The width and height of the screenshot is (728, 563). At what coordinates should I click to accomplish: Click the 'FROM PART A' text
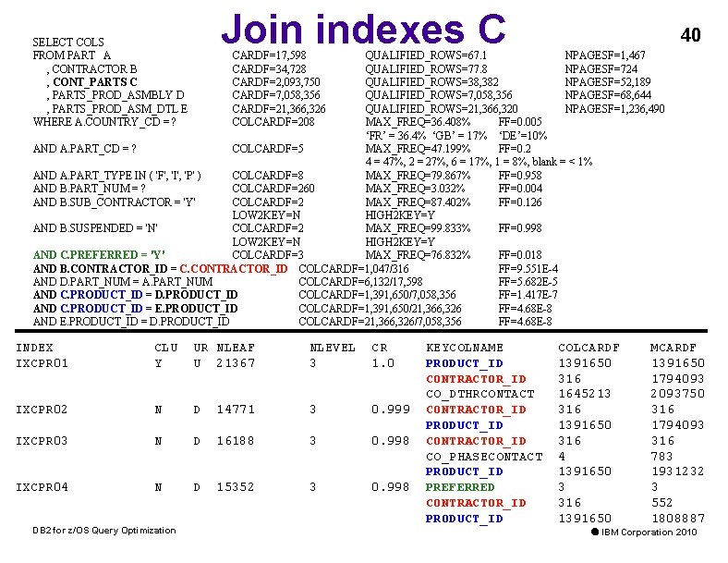72,55
